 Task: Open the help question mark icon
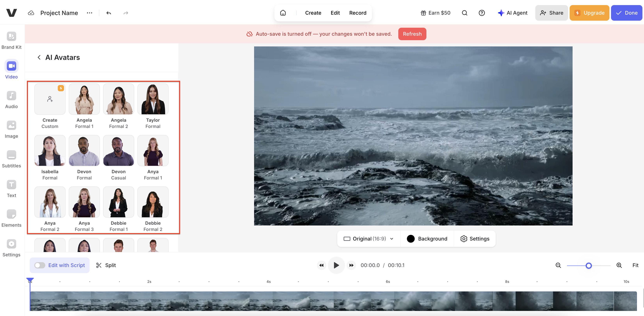(481, 13)
